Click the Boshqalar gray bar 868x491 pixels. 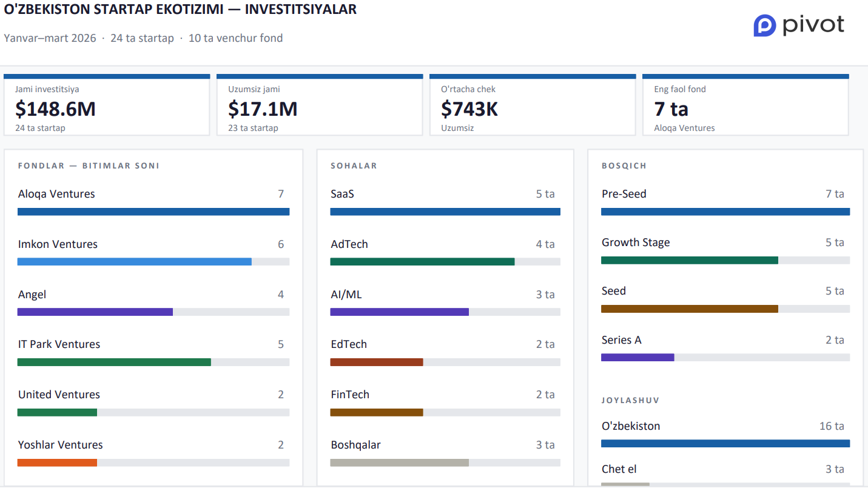pos(399,463)
